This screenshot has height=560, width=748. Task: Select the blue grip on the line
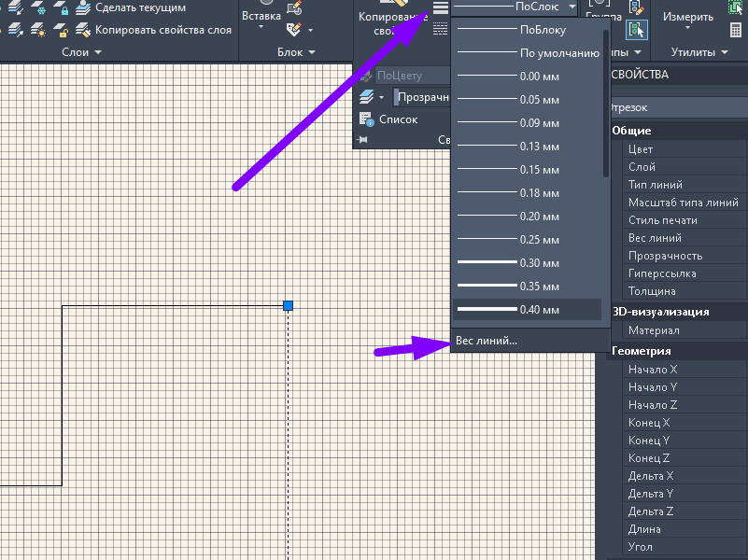289,305
